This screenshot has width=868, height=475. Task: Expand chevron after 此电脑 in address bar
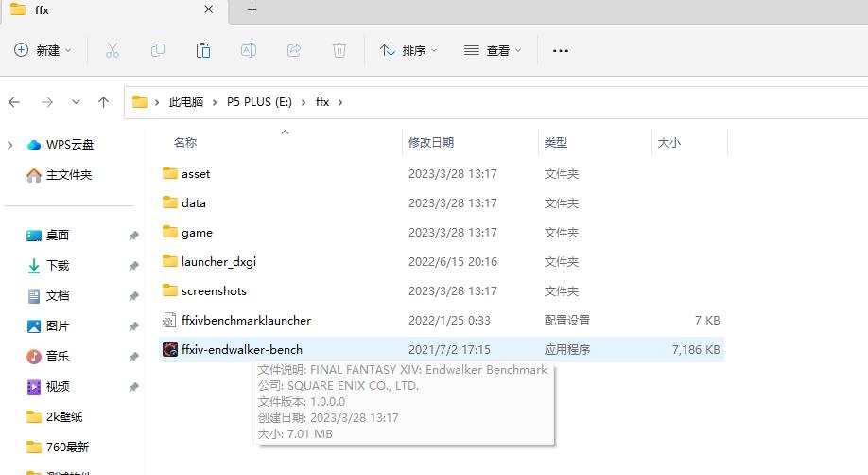[x=215, y=102]
